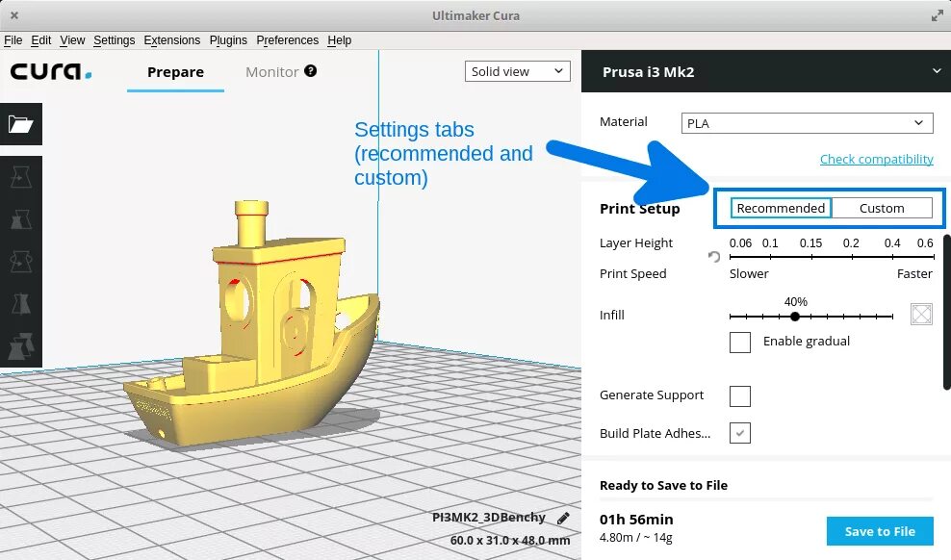Click the Slower speed label
This screenshot has width=951, height=560.
tap(749, 273)
